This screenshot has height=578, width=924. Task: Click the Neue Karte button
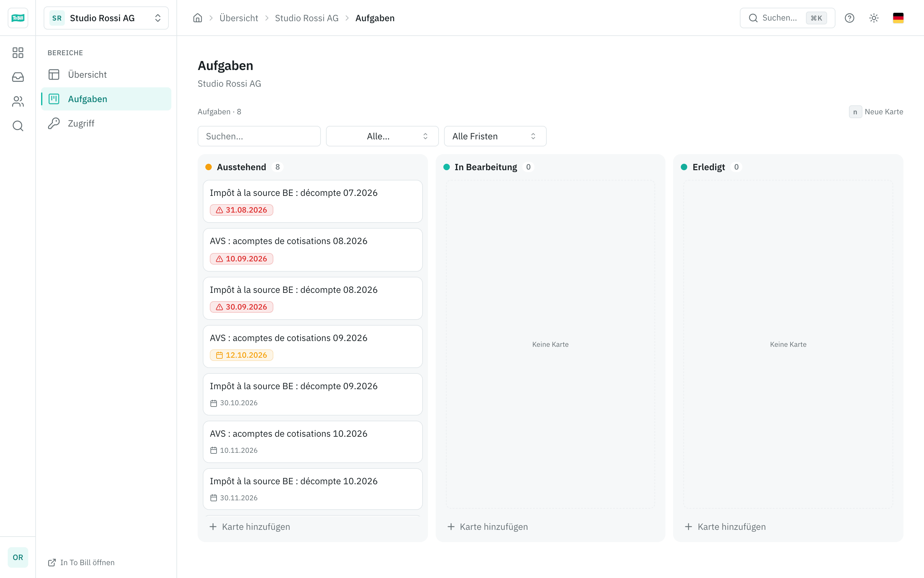876,112
